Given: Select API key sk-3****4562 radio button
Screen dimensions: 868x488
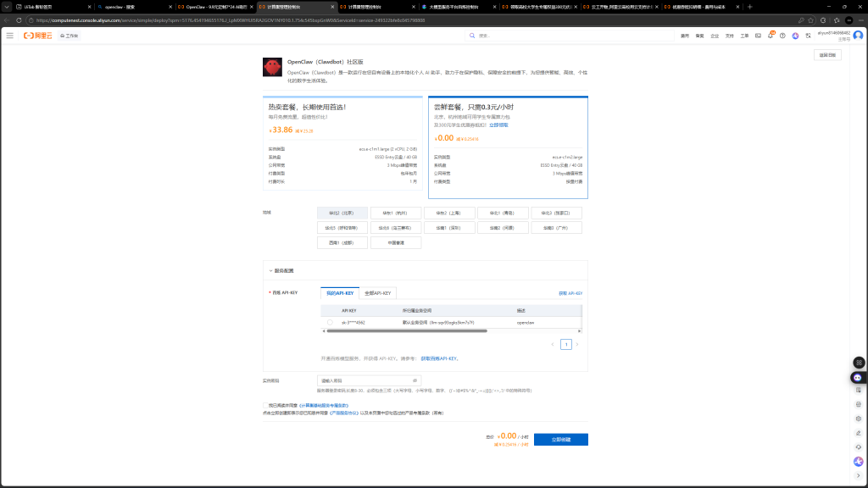Looking at the screenshot, I should tap(330, 322).
